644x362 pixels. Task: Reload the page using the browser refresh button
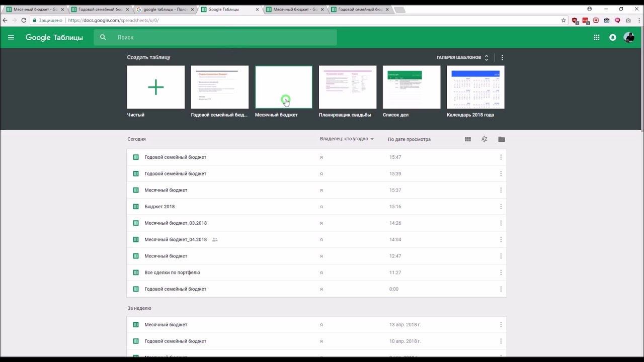tap(24, 20)
